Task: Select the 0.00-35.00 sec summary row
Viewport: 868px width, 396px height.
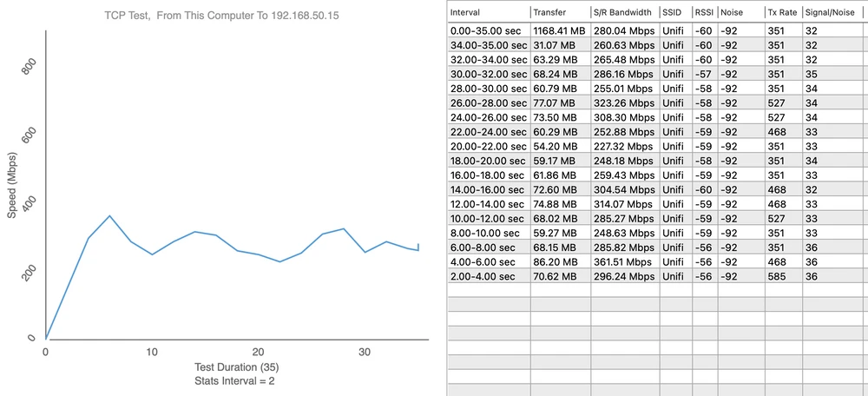Action: [487, 30]
